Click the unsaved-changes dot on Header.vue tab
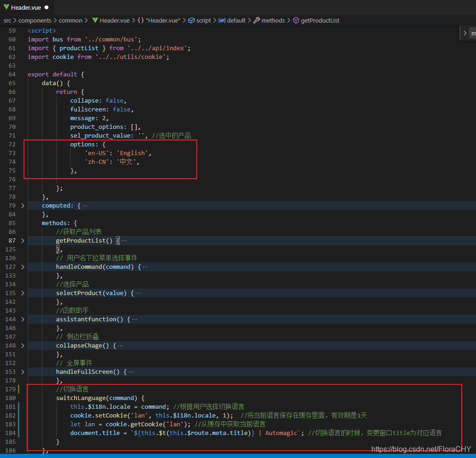Screen dimensions: 476x458 click(x=46, y=7)
